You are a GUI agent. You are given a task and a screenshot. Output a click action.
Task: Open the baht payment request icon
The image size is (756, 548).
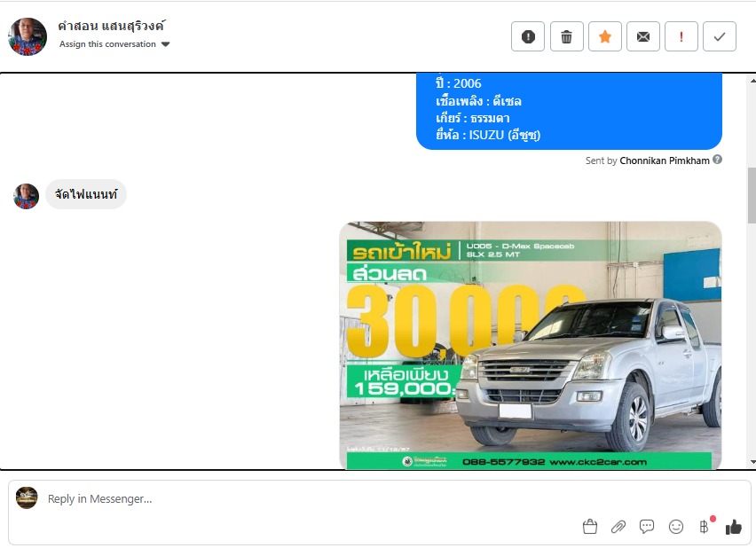[705, 527]
